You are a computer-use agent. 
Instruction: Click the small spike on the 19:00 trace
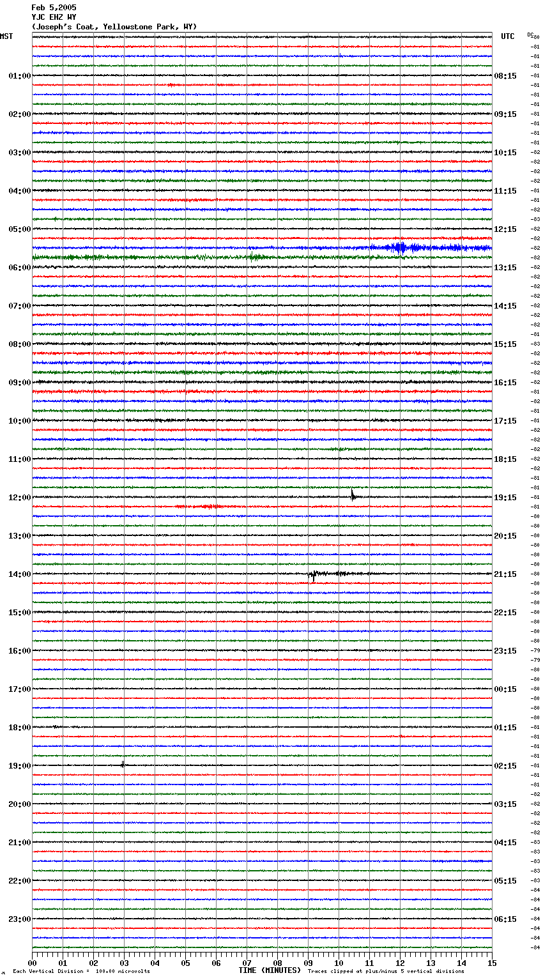click(x=122, y=764)
